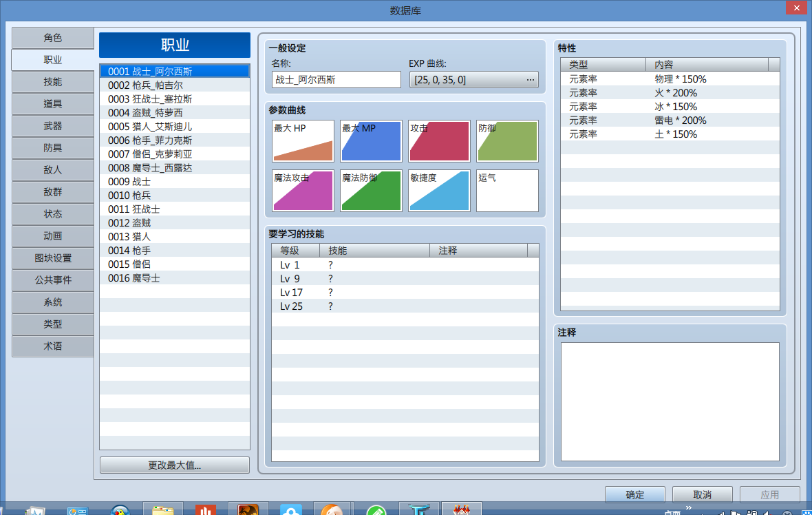This screenshot has height=515, width=812.
Task: Select class 0006 枪手_菲力克斯
Action: tap(175, 140)
